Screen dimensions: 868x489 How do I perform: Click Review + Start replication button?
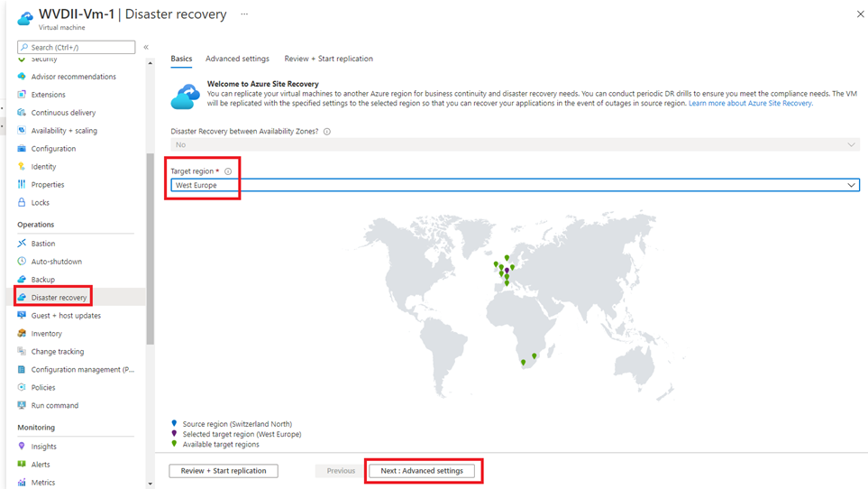[x=224, y=471]
